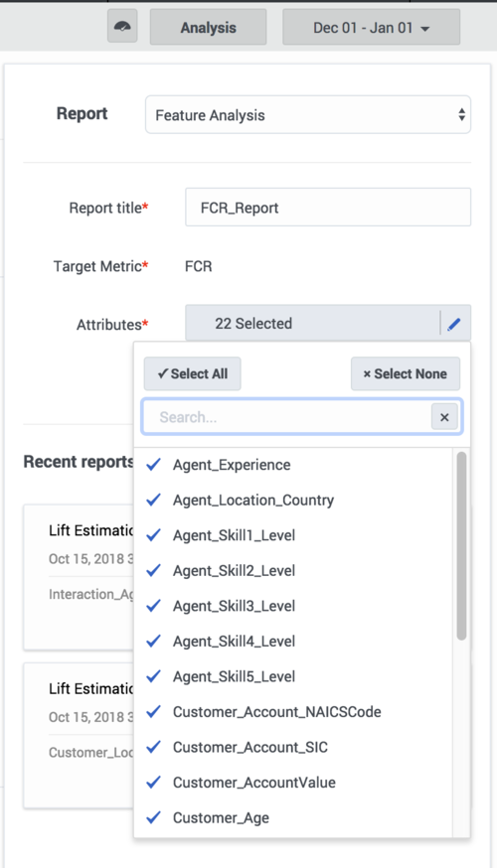Screen dimensions: 497x868
Task: Click the dashboard gauge icon button
Action: 122,27
